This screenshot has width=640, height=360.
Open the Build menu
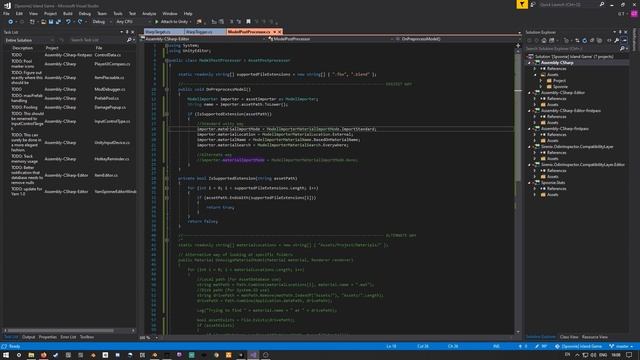point(68,13)
